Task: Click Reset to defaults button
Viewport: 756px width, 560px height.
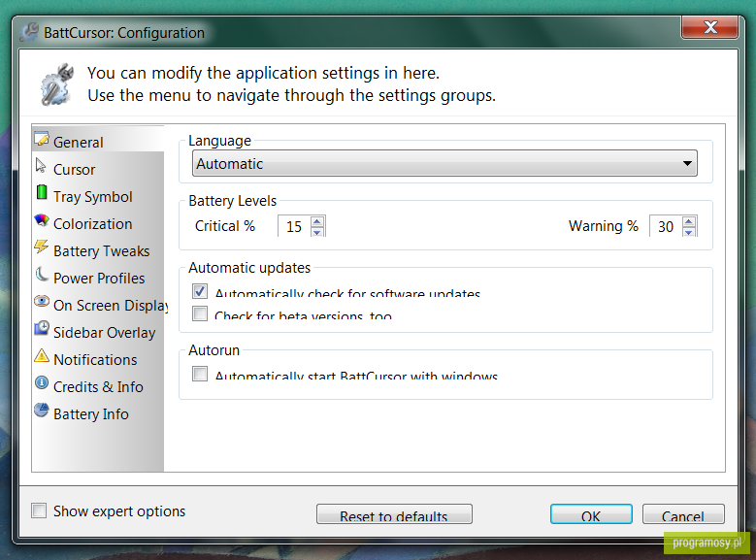Action: (394, 514)
